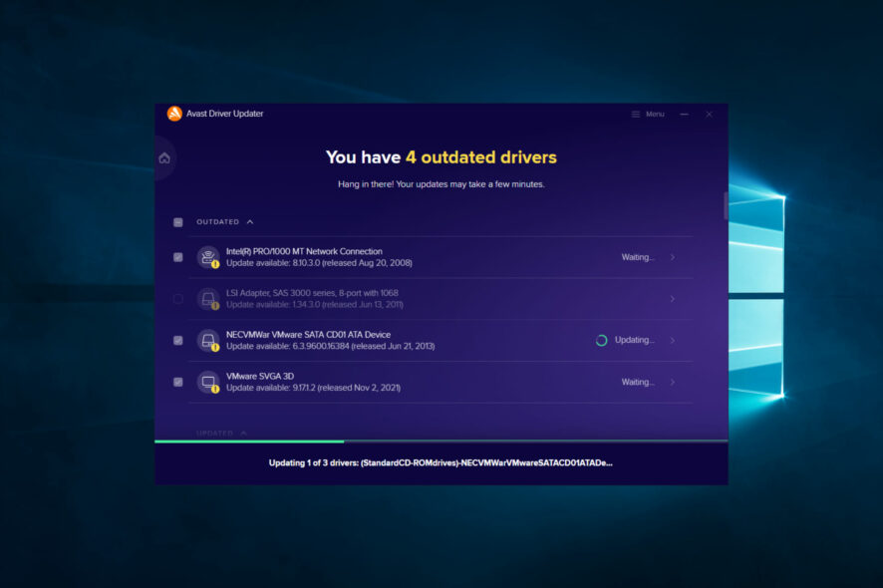Expand details for VMware SVGA 3D driver
This screenshot has height=588, width=883.
(673, 382)
